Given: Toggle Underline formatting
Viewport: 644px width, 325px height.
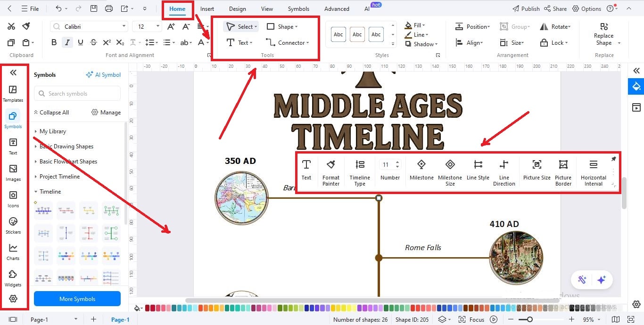Looking at the screenshot, I should tap(81, 42).
